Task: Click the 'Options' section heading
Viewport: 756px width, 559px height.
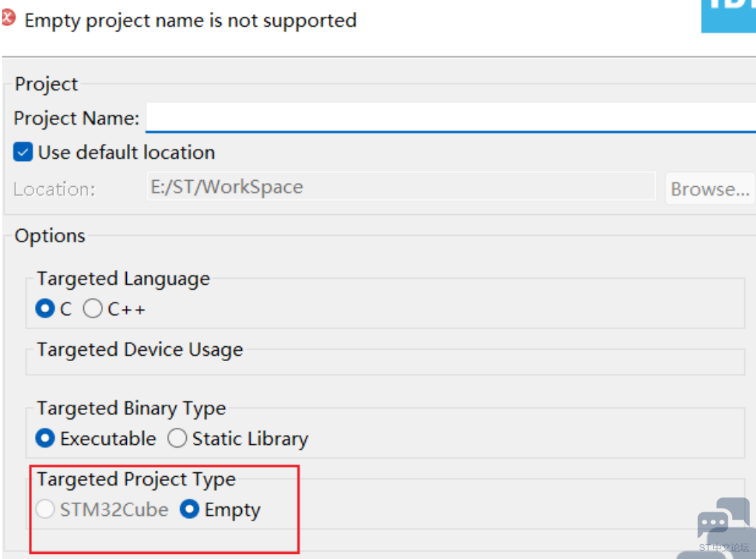Action: (x=50, y=236)
